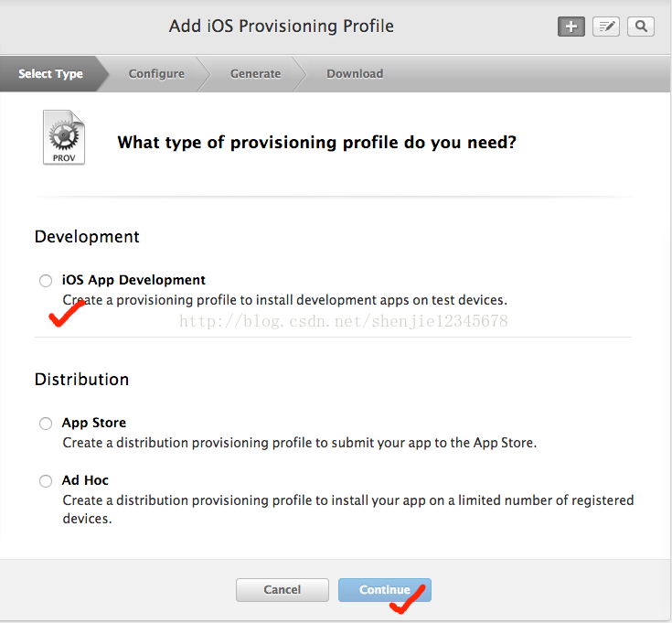Screen dimensions: 672x623
Task: Go to the Select Type step
Action: pos(50,74)
